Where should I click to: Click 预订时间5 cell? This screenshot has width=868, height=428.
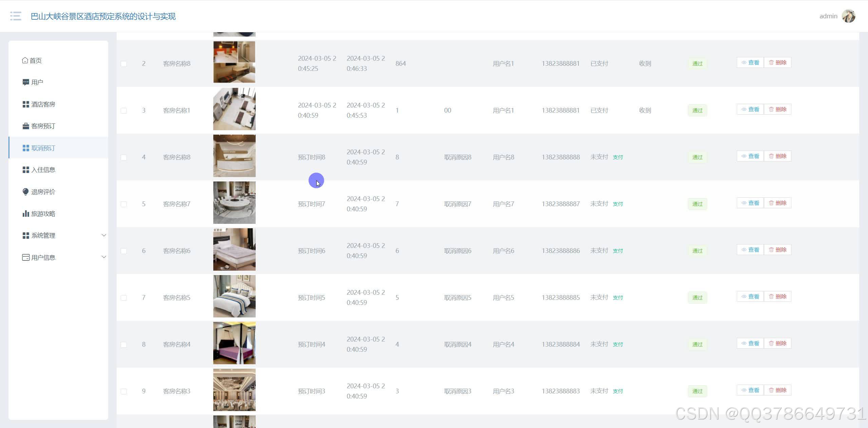click(x=312, y=298)
